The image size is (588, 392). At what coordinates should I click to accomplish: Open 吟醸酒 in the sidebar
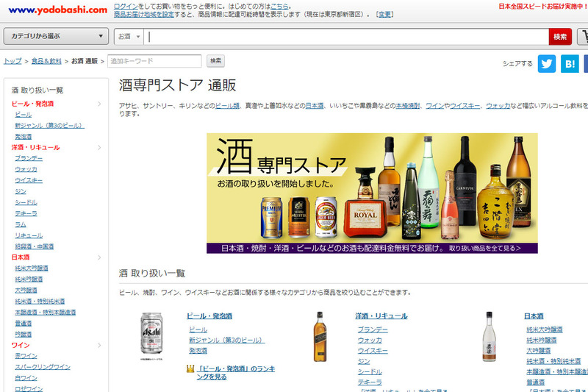tap(24, 334)
